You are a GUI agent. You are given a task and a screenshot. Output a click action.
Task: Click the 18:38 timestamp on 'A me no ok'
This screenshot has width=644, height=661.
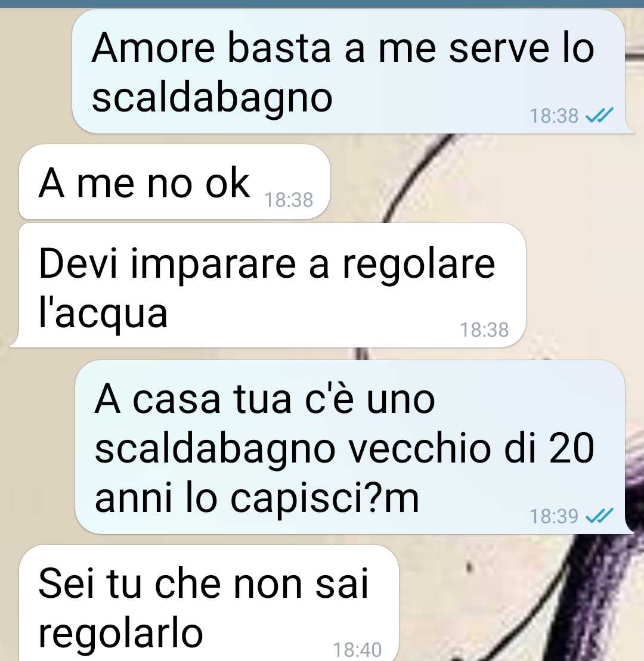point(289,200)
